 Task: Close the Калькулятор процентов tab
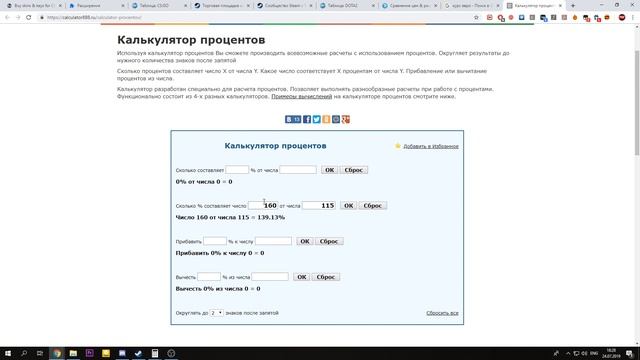[x=560, y=6]
